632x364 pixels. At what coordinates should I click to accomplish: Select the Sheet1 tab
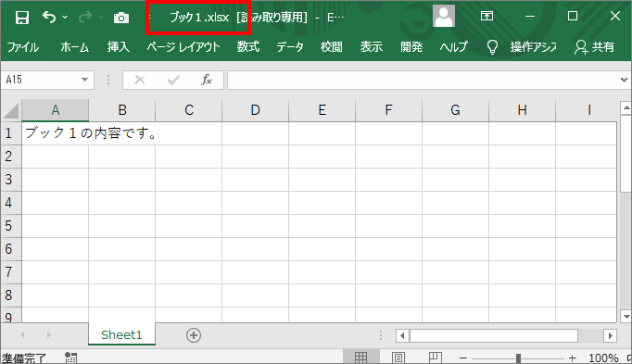point(121,334)
